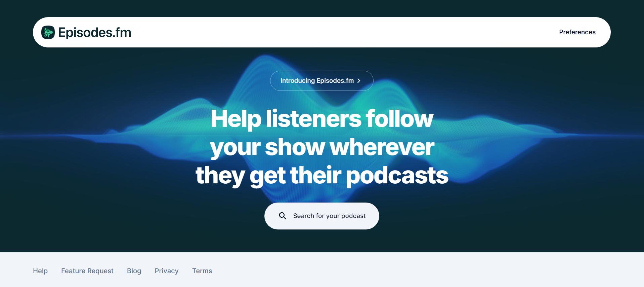Click the Search for your podcast field
644x287 pixels.
322,216
